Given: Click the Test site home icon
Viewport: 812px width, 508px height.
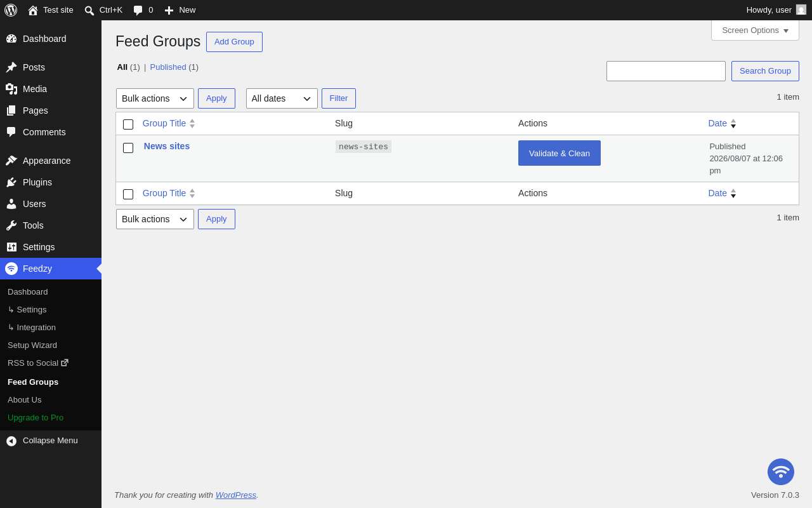Looking at the screenshot, I should click(x=33, y=10).
